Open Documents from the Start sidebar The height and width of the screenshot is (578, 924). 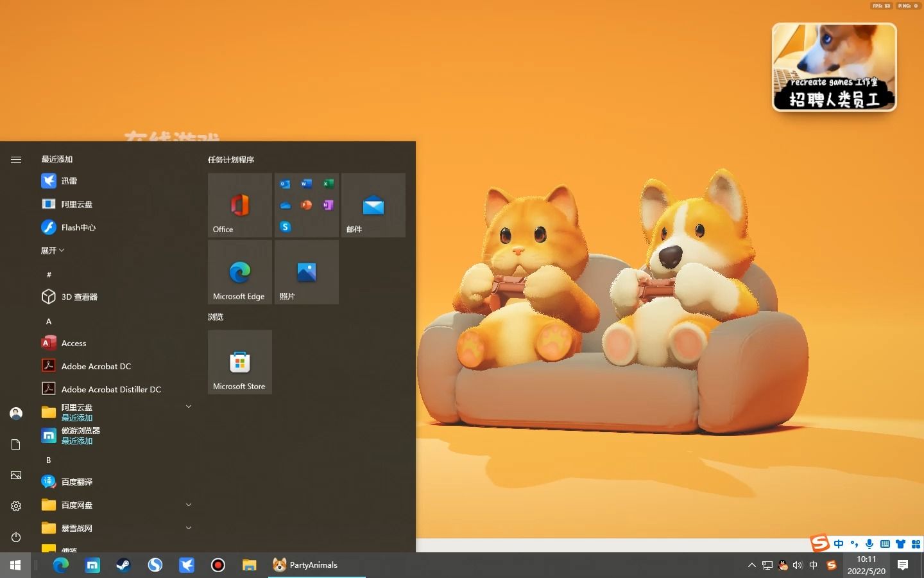[x=16, y=444]
